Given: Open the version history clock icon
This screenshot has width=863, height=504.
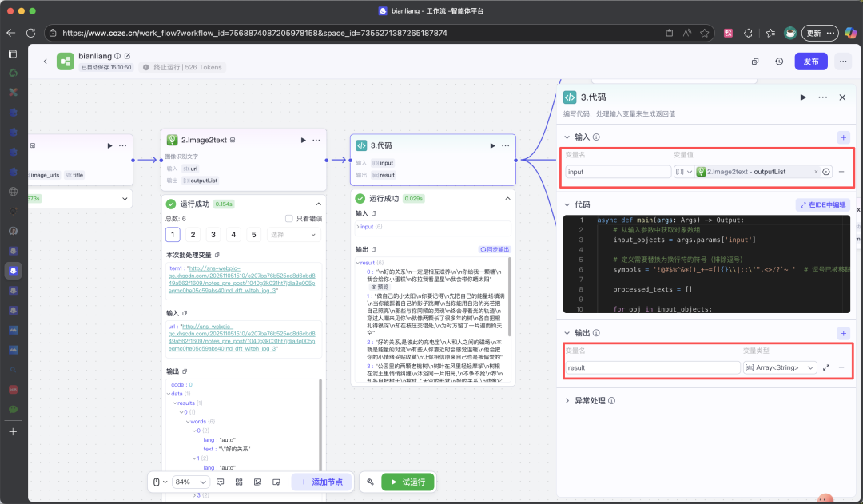Looking at the screenshot, I should (x=779, y=61).
